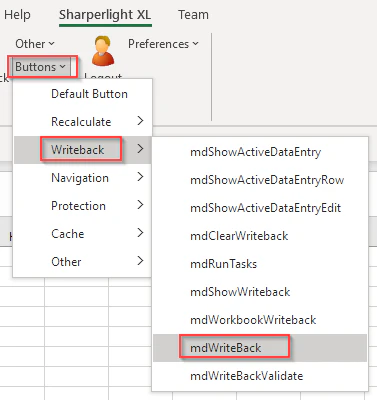377x400 pixels.
Task: Open the Other submenu in Buttons menu
Action: (x=83, y=262)
